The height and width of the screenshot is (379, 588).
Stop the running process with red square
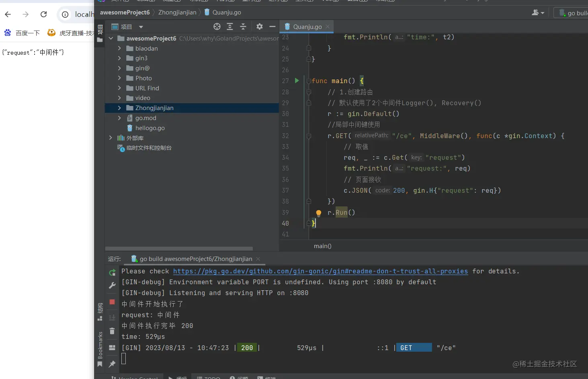(x=112, y=302)
